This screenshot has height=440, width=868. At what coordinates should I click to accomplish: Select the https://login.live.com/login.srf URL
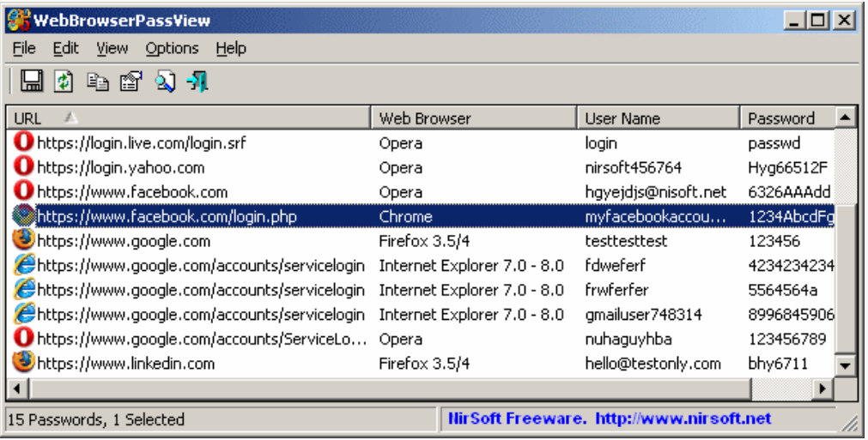141,142
